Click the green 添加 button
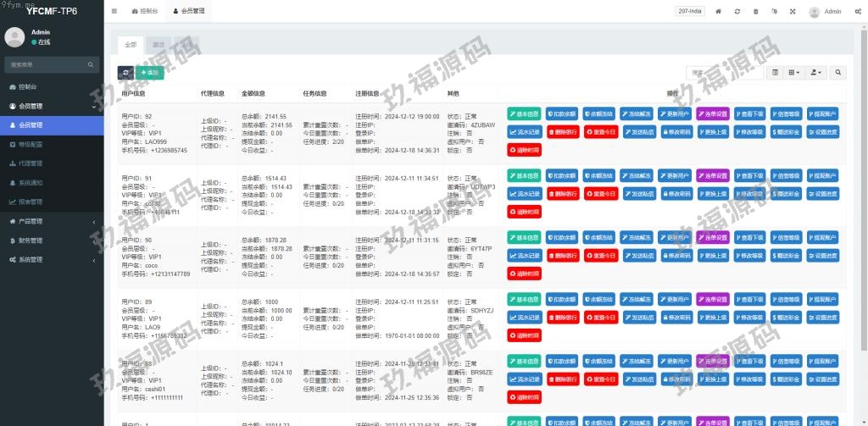868x426 pixels. point(150,73)
